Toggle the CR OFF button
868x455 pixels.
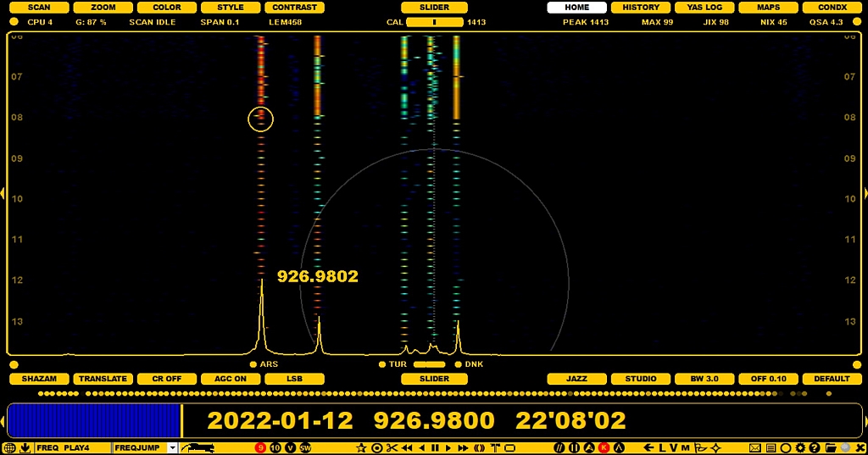tap(165, 379)
